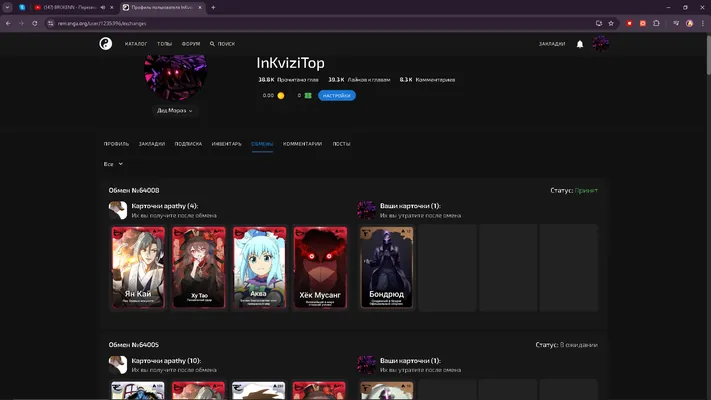Open the Все filter dropdown
711x400 pixels.
pos(113,164)
